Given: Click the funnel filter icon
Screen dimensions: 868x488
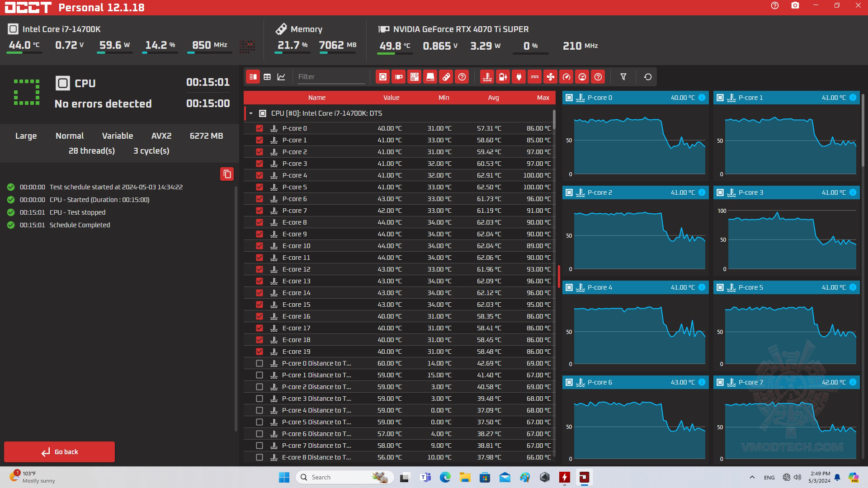Looking at the screenshot, I should pyautogui.click(x=623, y=77).
